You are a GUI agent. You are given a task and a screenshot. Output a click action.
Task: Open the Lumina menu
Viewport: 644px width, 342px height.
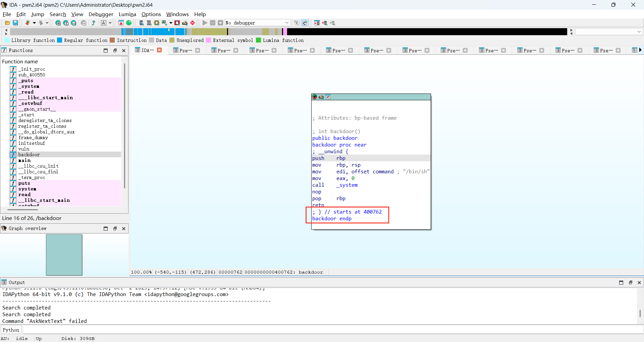point(127,14)
